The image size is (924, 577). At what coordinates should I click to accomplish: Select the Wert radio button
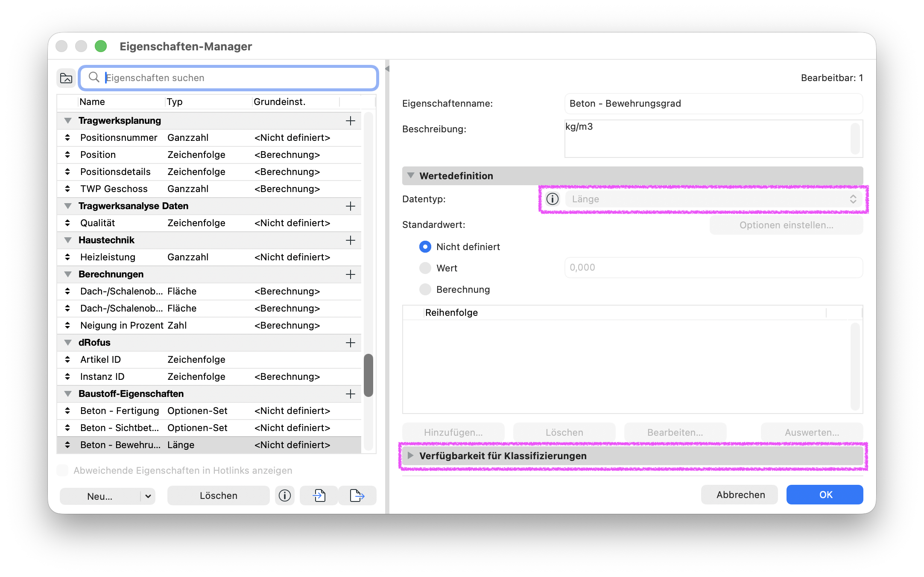[x=425, y=268]
